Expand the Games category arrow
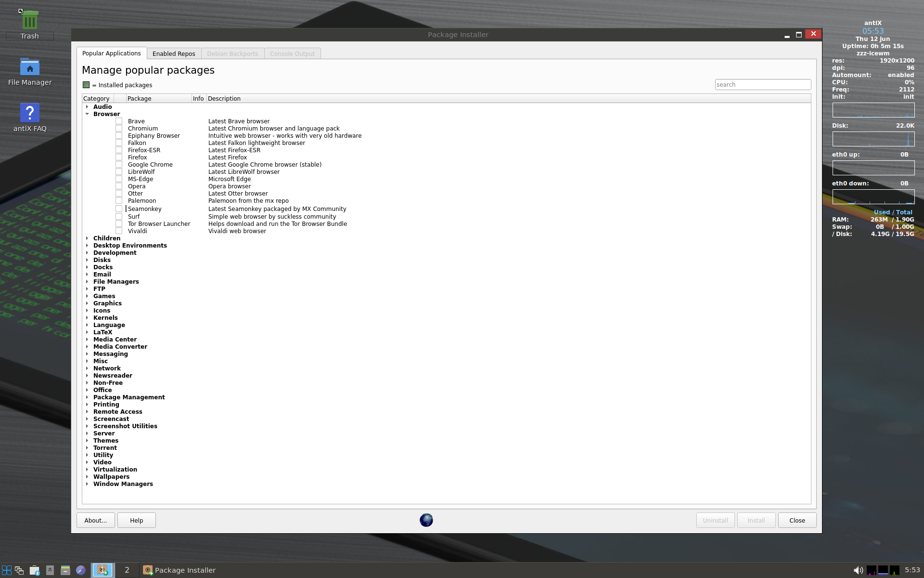 pyautogui.click(x=87, y=296)
